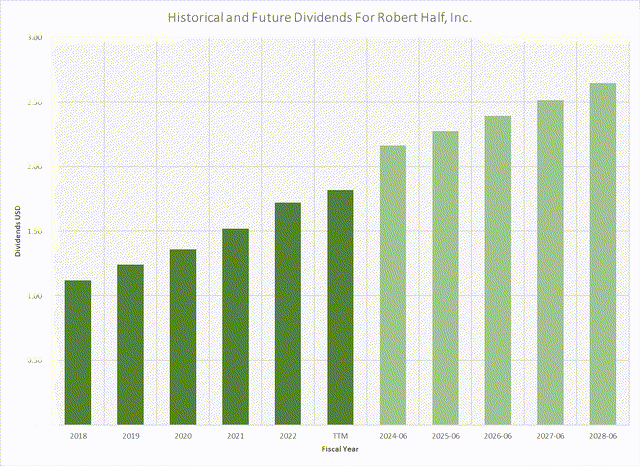The image size is (640, 466).
Task: Select the 2028-06 forecast bar
Action: click(x=603, y=254)
